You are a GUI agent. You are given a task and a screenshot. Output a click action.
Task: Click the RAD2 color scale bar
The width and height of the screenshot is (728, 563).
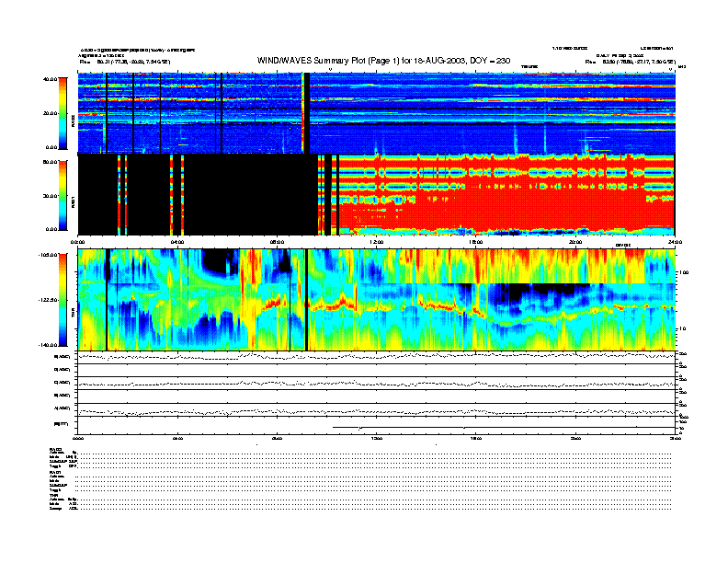click(63, 113)
